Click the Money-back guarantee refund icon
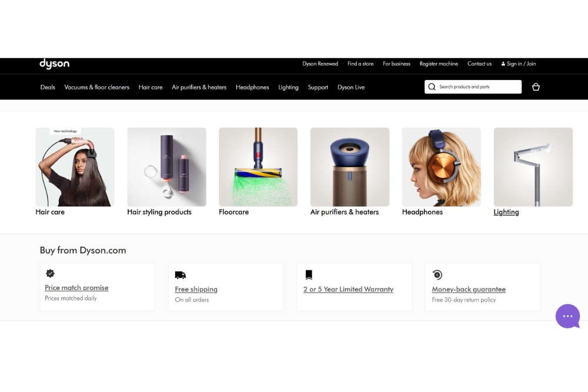The image size is (588, 392). 437,274
